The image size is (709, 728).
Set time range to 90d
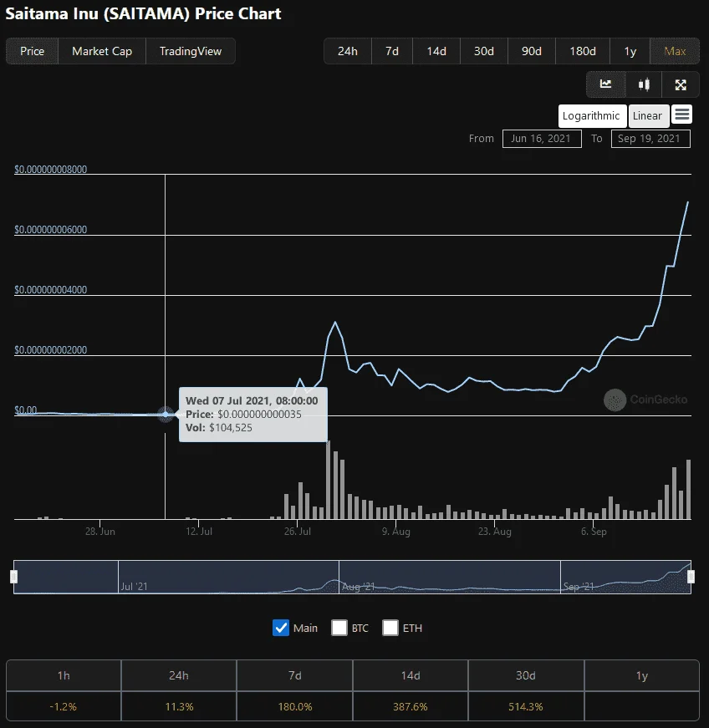click(x=532, y=51)
